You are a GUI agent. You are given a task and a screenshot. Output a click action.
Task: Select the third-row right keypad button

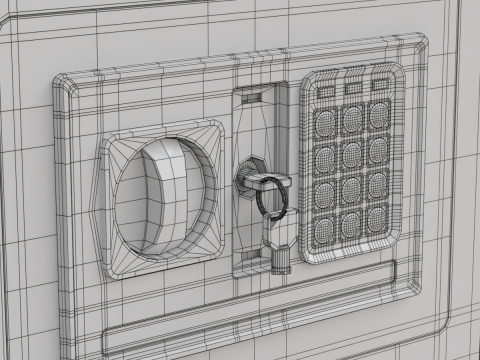pyautogui.click(x=379, y=186)
